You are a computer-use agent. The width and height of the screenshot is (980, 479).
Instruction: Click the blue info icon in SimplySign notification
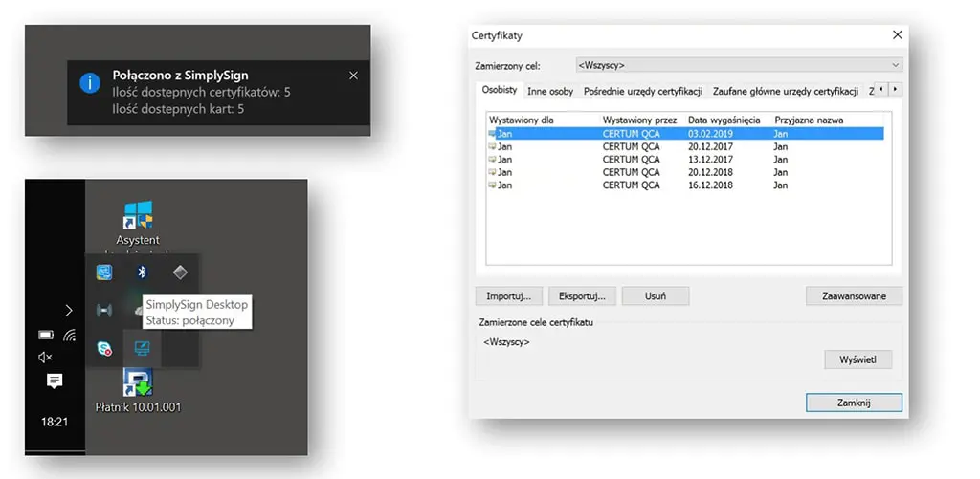[90, 83]
